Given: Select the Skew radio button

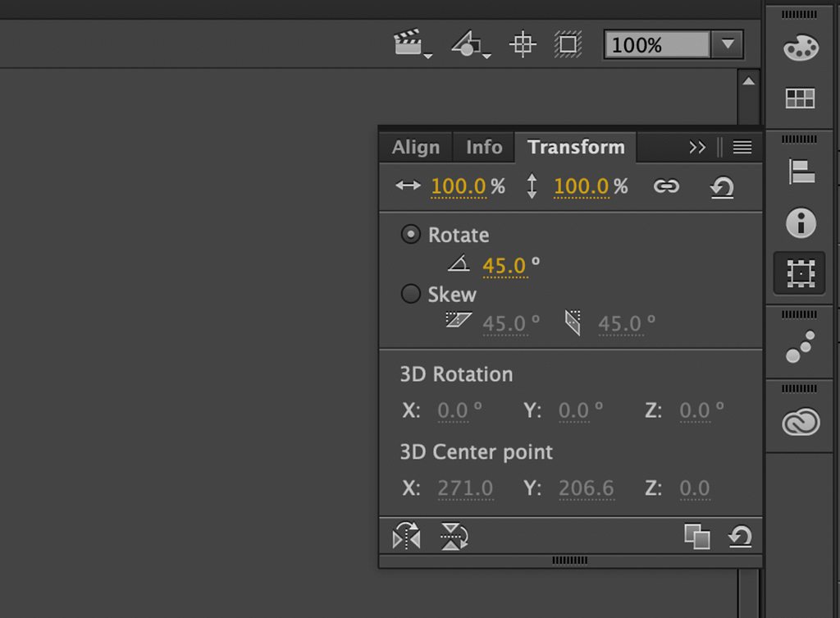Looking at the screenshot, I should [x=411, y=293].
